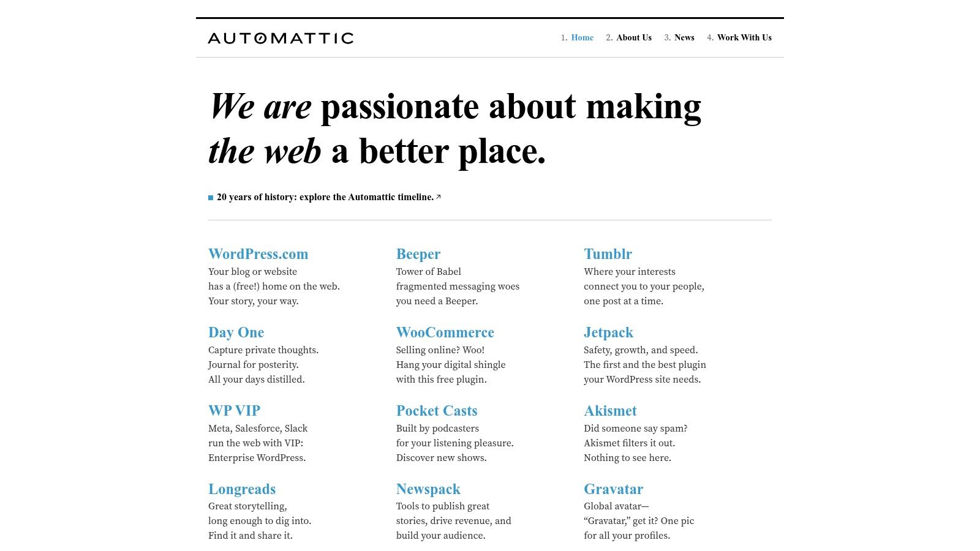Open the Gravatar product page
This screenshot has height=551, width=980.
coord(614,489)
